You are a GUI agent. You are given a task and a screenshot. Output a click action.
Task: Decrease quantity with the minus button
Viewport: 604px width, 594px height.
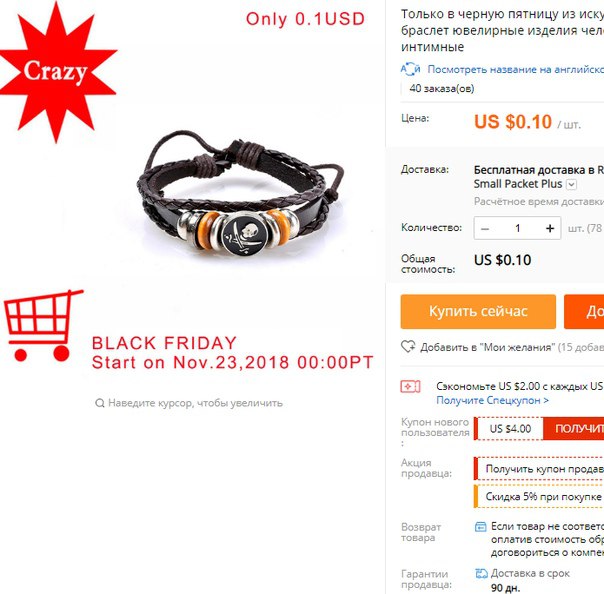point(485,228)
